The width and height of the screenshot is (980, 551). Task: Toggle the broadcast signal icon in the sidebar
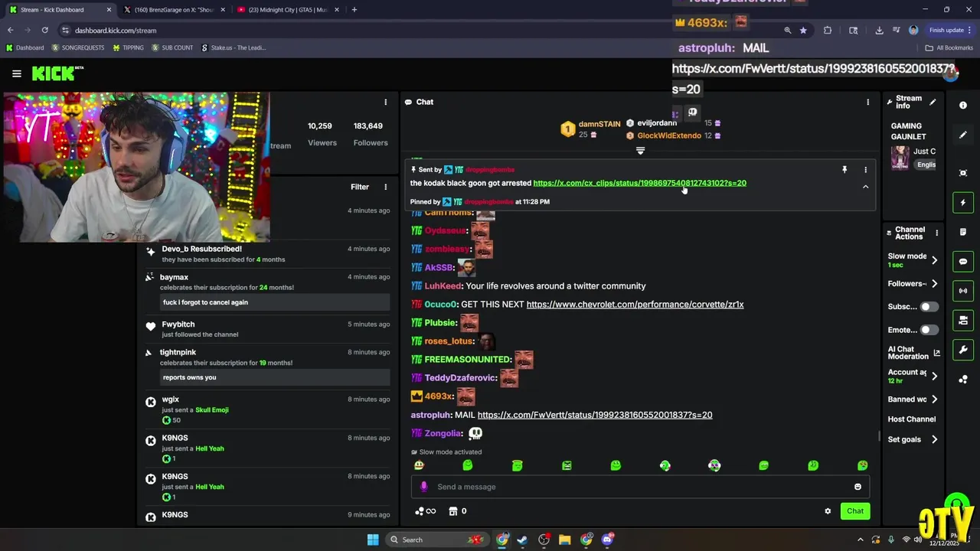pos(963,291)
